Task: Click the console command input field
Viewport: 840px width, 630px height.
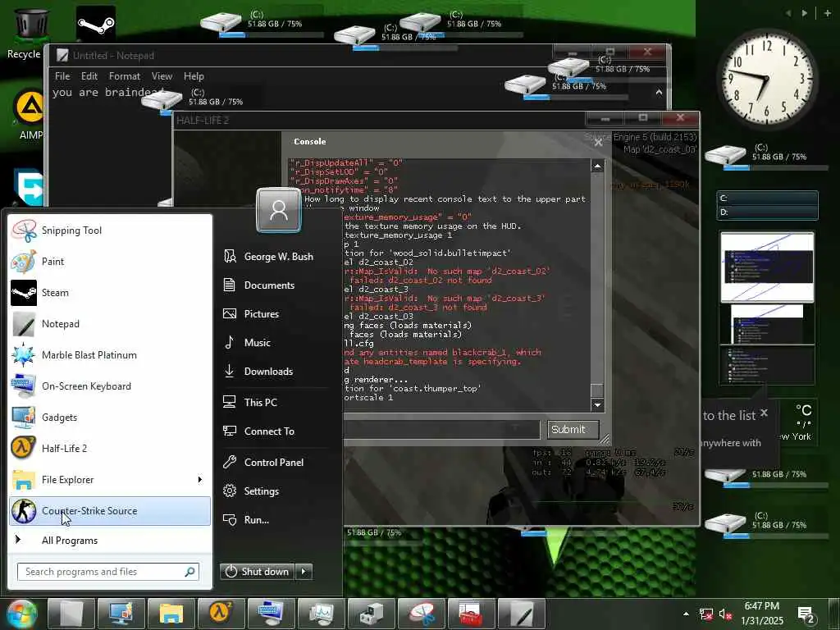Action: click(441, 429)
